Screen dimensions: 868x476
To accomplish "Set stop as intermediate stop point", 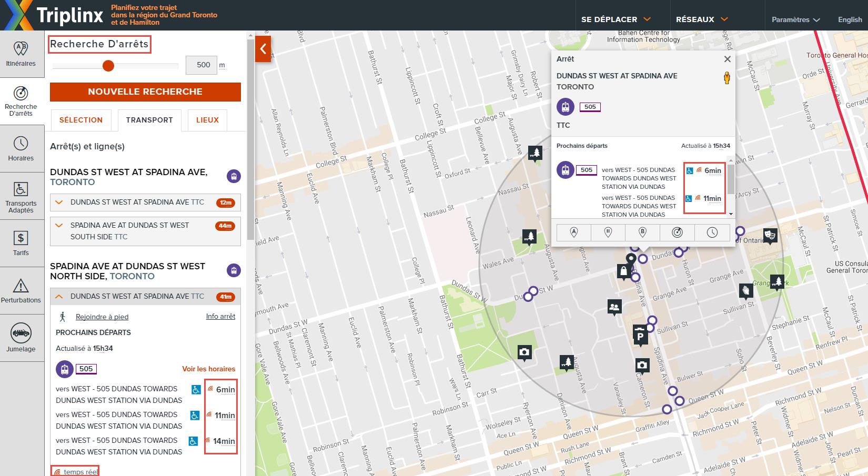I will coord(608,232).
